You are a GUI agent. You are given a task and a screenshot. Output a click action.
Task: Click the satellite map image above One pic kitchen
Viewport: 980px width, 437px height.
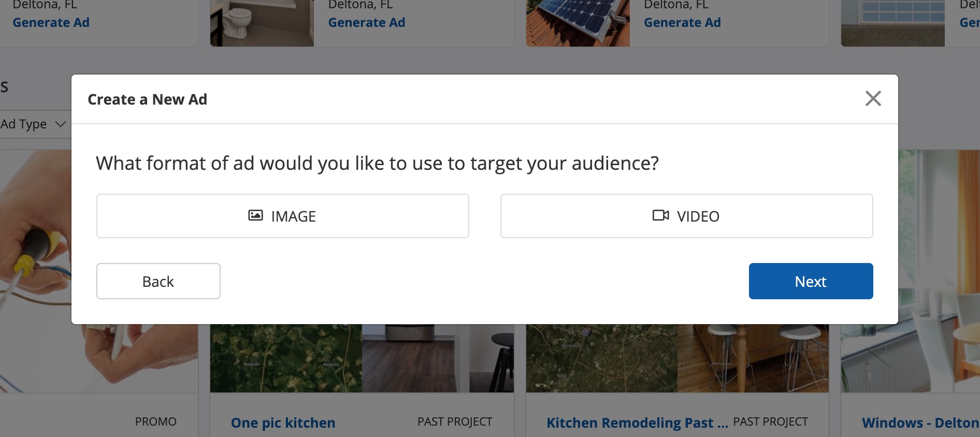tap(286, 358)
